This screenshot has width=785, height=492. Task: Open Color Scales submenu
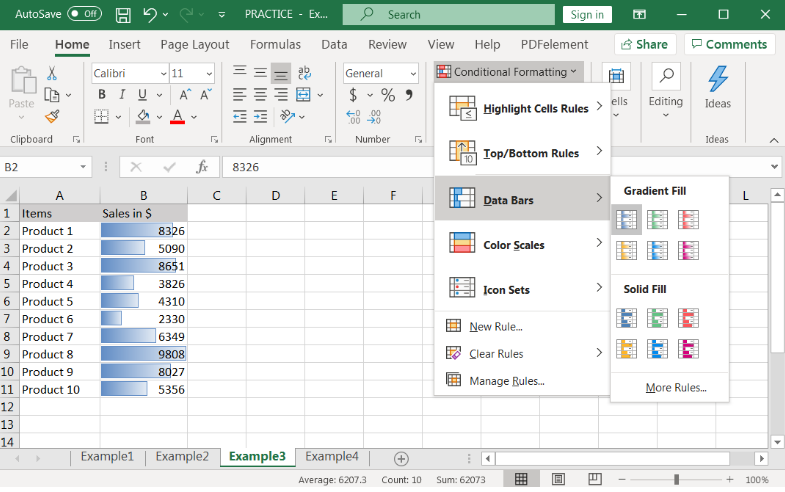(x=523, y=245)
